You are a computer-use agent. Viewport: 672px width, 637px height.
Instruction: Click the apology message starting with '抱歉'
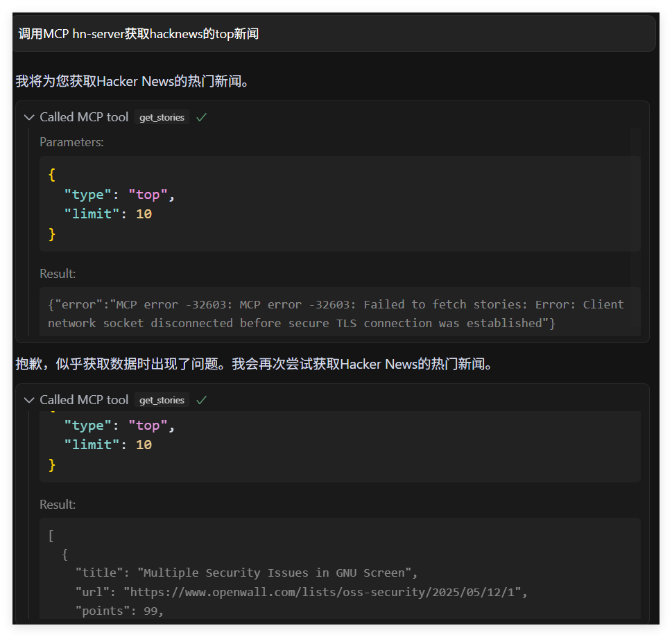tap(255, 364)
